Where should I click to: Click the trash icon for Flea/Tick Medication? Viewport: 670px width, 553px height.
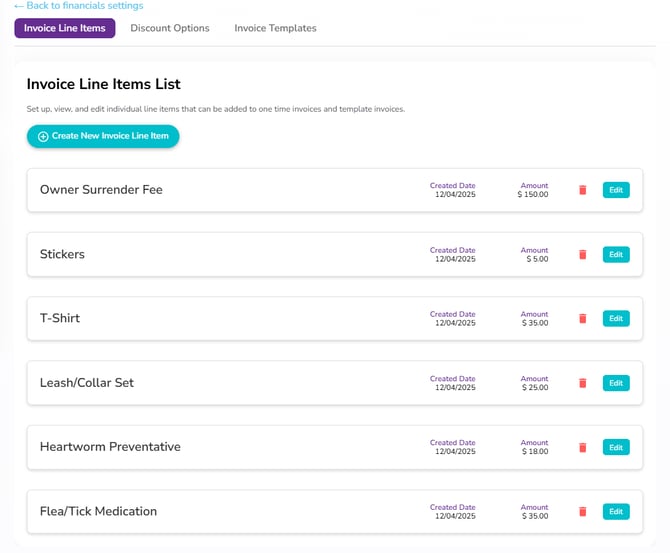pyautogui.click(x=582, y=512)
